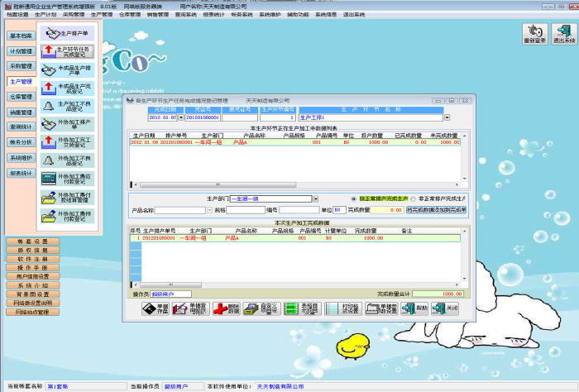The height and width of the screenshot is (392, 579).
Task: Click the 重新登录 re-login icon
Action: (x=534, y=34)
